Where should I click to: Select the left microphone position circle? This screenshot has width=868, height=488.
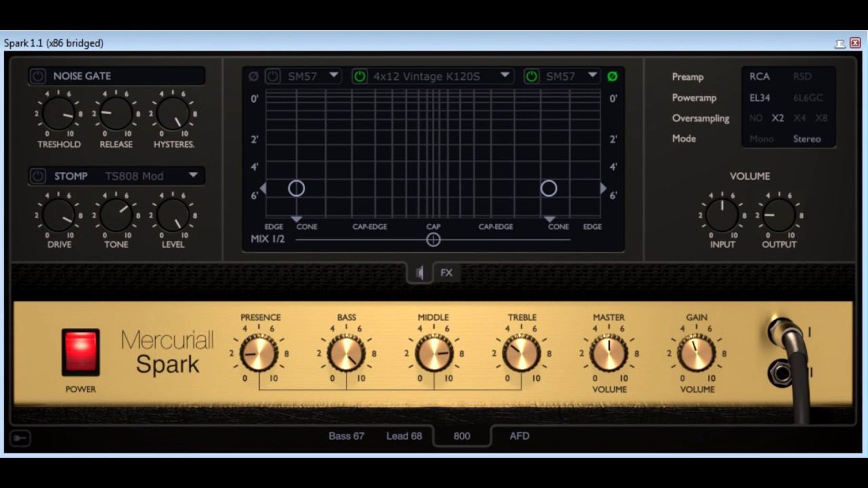pyautogui.click(x=296, y=188)
